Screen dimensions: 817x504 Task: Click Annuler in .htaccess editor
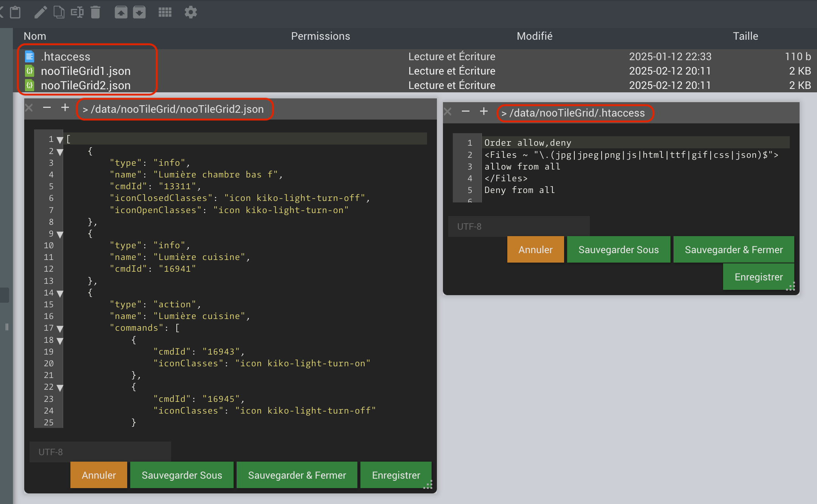pos(535,249)
